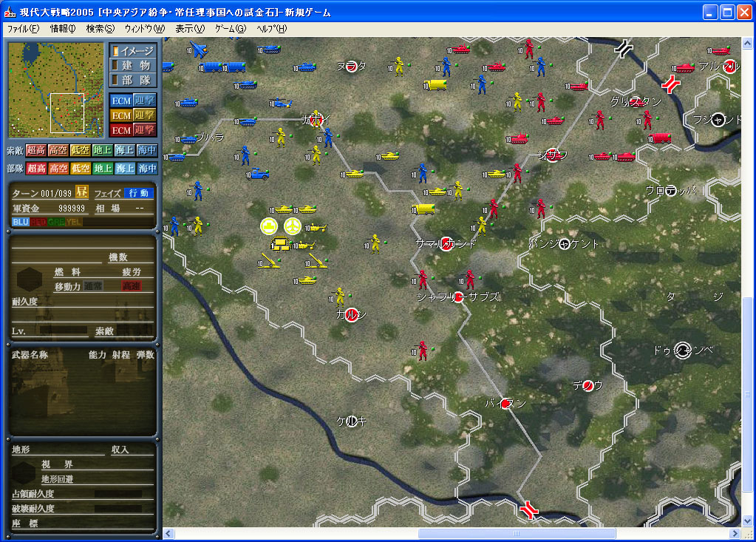The width and height of the screenshot is (756, 542).
Task: Toggle the red 迎撃 overlay
Action: coord(145,130)
